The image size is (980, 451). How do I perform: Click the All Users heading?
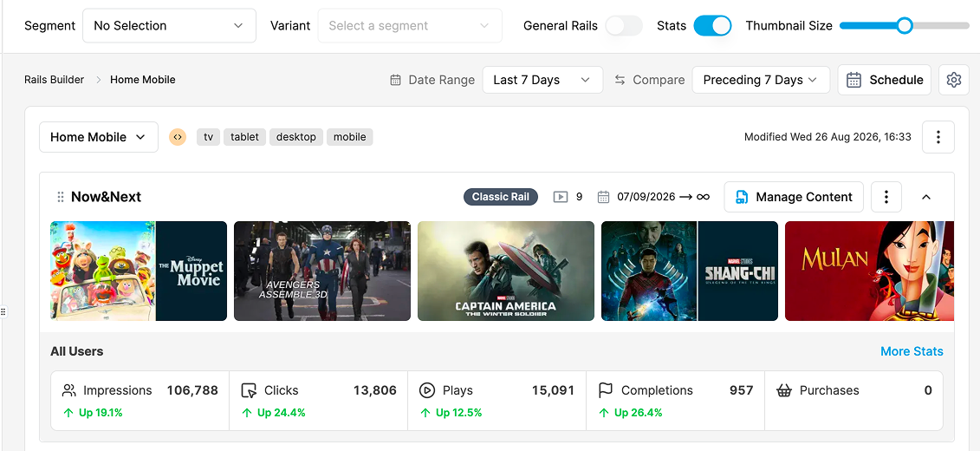(77, 351)
